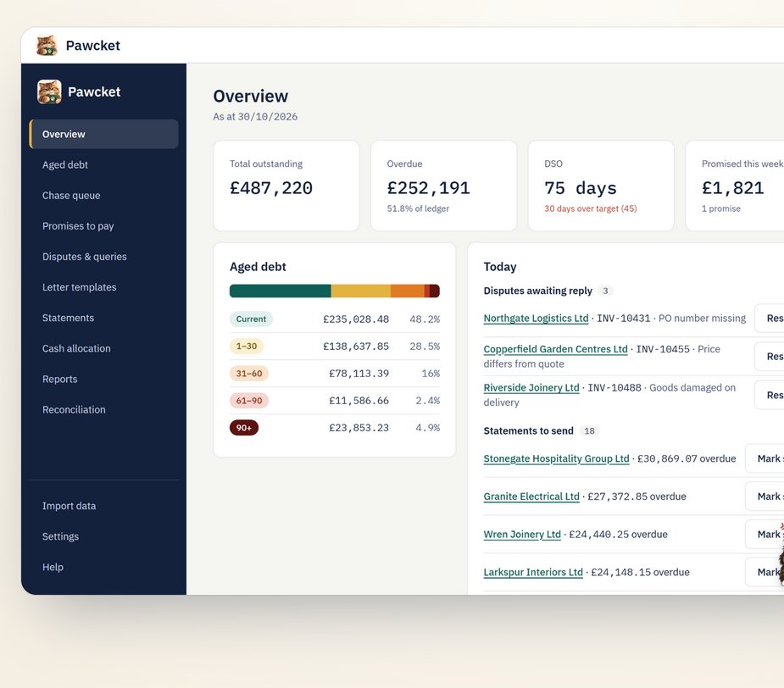The width and height of the screenshot is (784, 688).
Task: Click the button on Copperfield Garden Centres row
Action: click(770, 357)
